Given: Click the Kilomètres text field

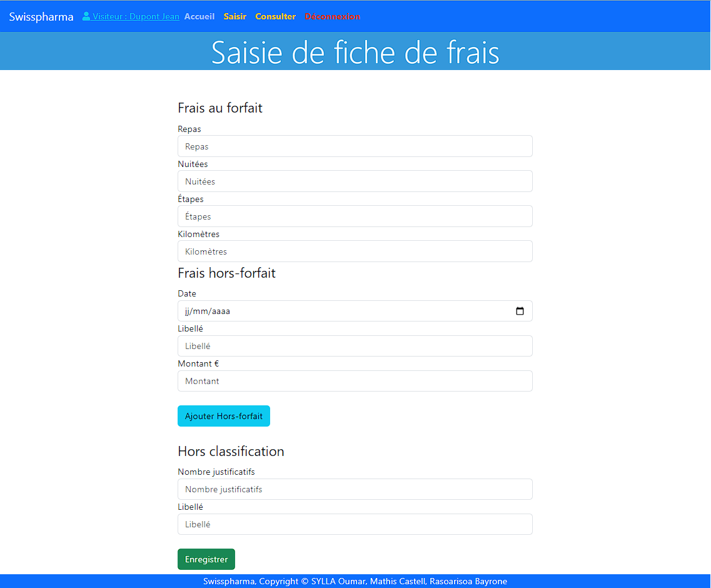Looking at the screenshot, I should [355, 251].
